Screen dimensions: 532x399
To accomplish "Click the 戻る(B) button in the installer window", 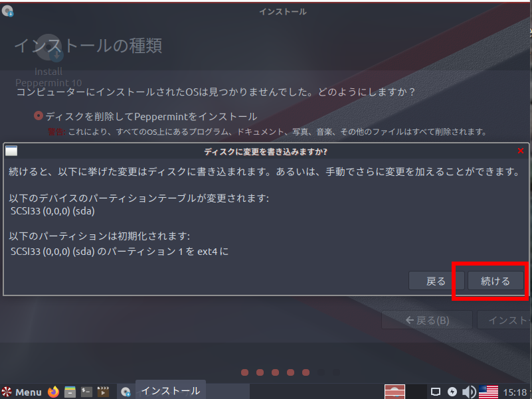I will pyautogui.click(x=427, y=320).
